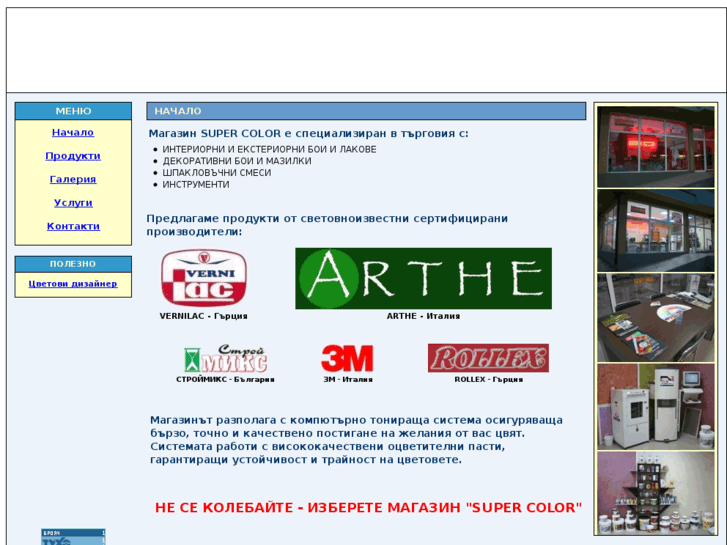Click the МЕНЮ panel header
The width and height of the screenshot is (727, 545).
(x=73, y=111)
